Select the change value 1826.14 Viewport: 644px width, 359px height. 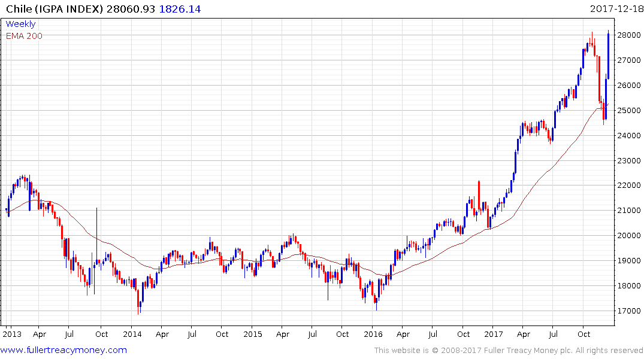click(x=180, y=8)
